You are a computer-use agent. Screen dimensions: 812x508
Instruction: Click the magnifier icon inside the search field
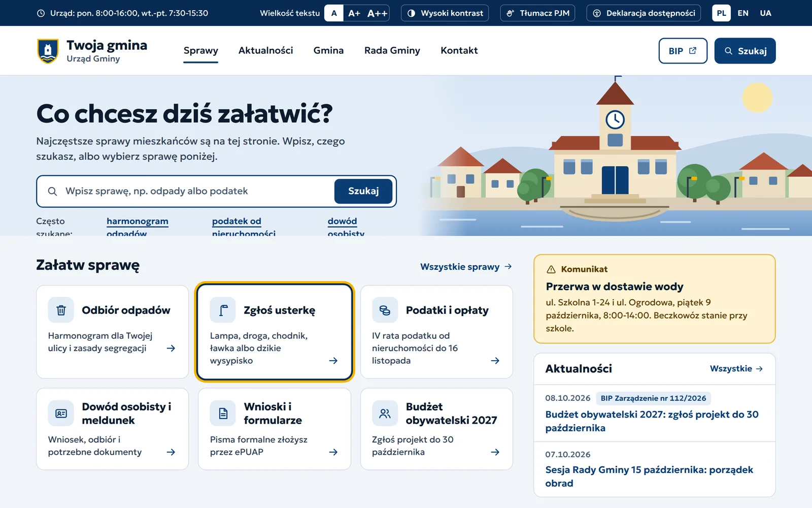52,192
